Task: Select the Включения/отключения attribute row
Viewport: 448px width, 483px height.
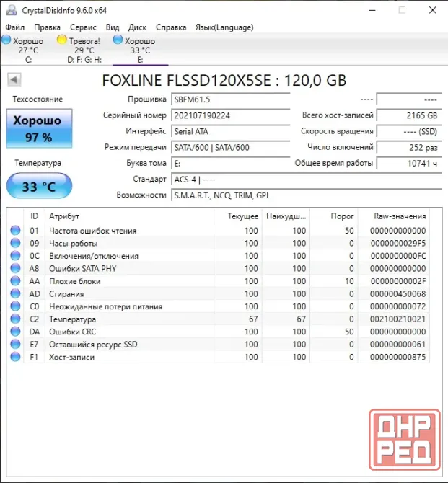Action: coord(219,256)
